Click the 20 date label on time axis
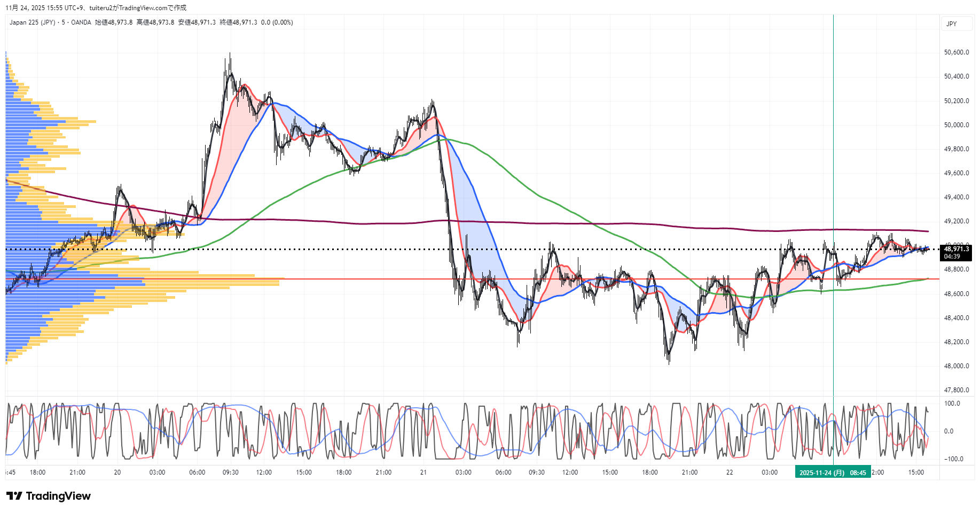This screenshot has height=512, width=980. pyautogui.click(x=117, y=472)
